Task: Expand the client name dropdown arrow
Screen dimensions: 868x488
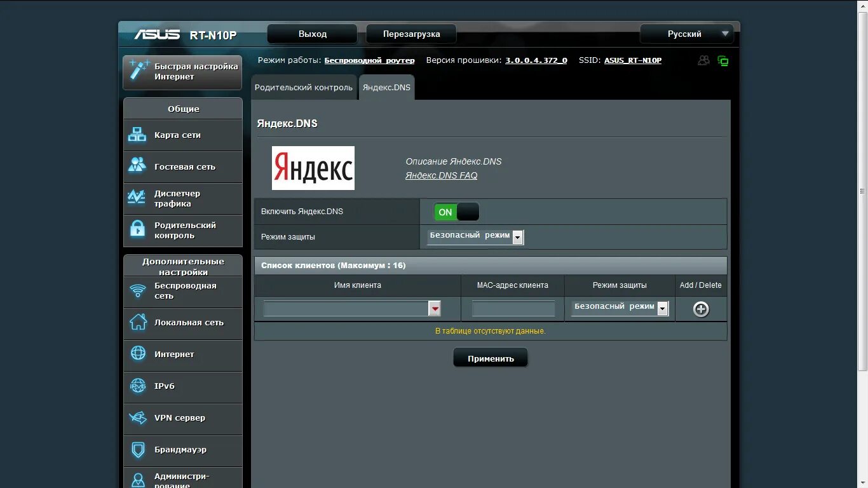Action: point(435,309)
